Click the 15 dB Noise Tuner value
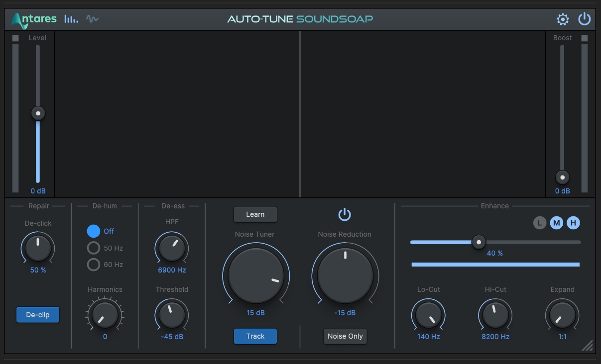 pos(255,313)
